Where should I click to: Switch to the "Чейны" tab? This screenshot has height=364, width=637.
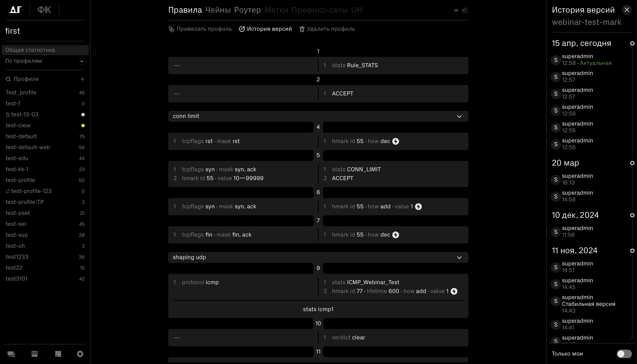coord(218,10)
